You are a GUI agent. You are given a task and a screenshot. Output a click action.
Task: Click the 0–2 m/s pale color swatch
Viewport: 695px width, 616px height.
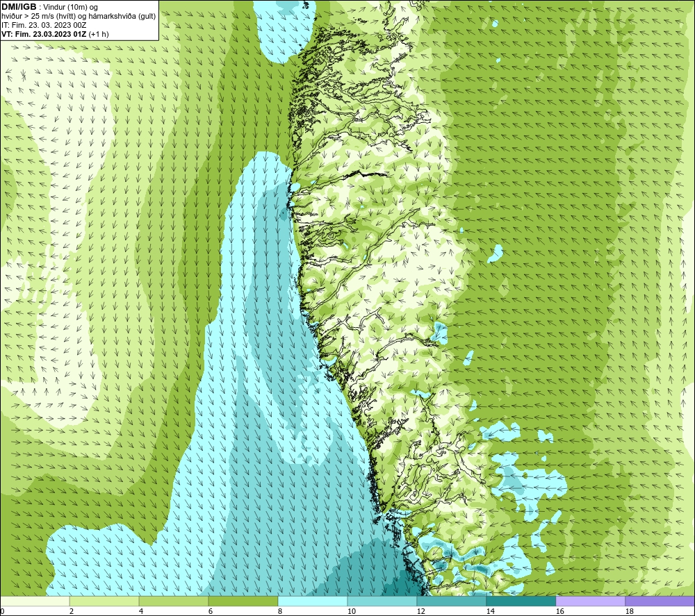[35, 601]
